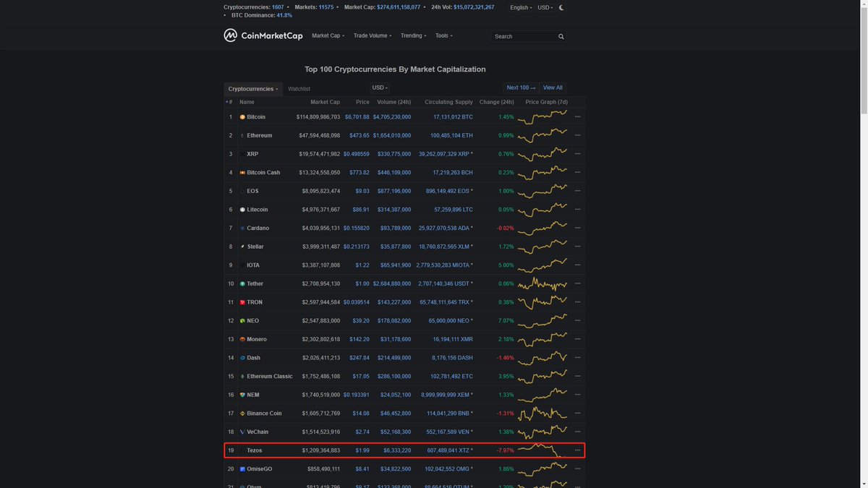The image size is (868, 488).
Task: Expand the Cryptocurrencies filter dropdown
Action: [253, 89]
